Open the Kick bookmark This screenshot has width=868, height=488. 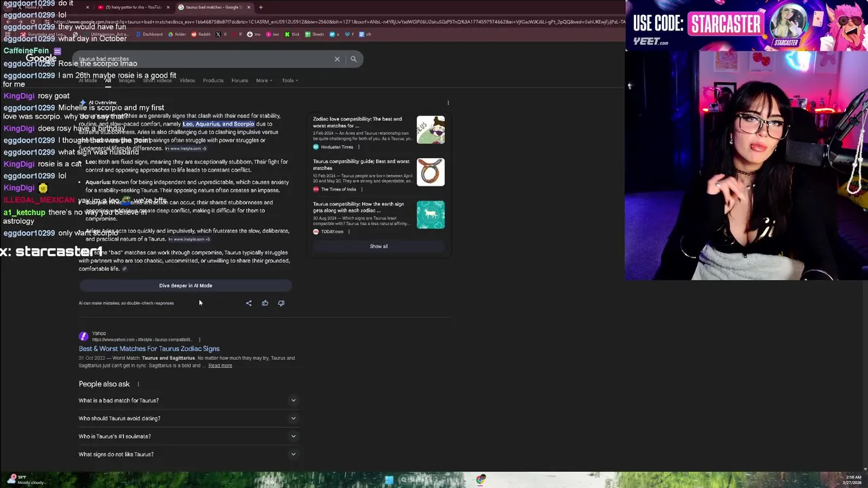(x=293, y=34)
